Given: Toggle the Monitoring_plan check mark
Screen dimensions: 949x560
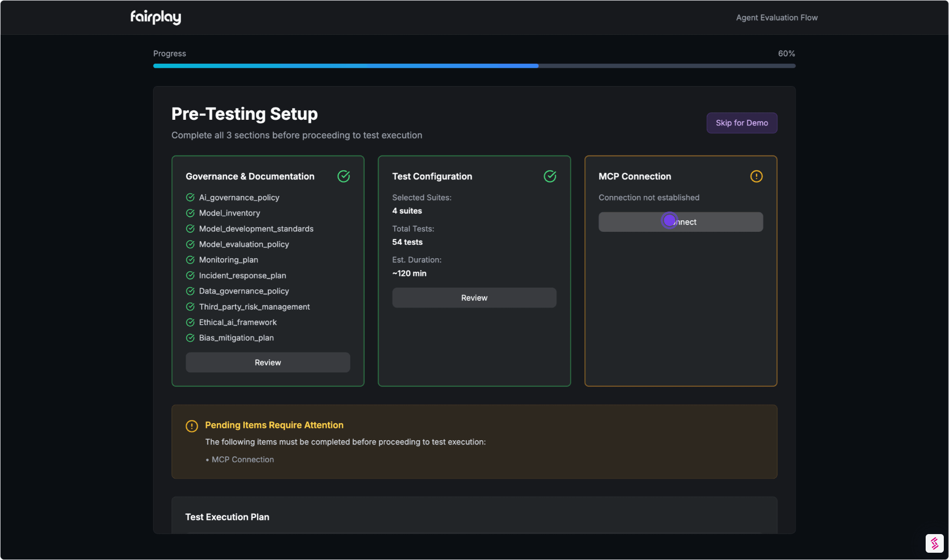Looking at the screenshot, I should click(x=190, y=260).
